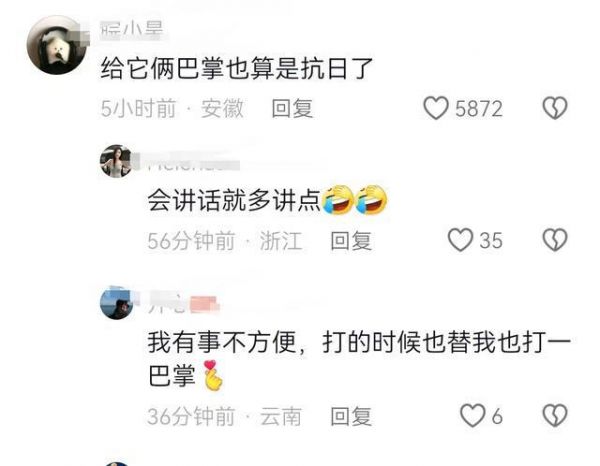This screenshot has height=466, width=600.
Task: Reply to the 56分钟前 浙江 comment
Action: 351,241
